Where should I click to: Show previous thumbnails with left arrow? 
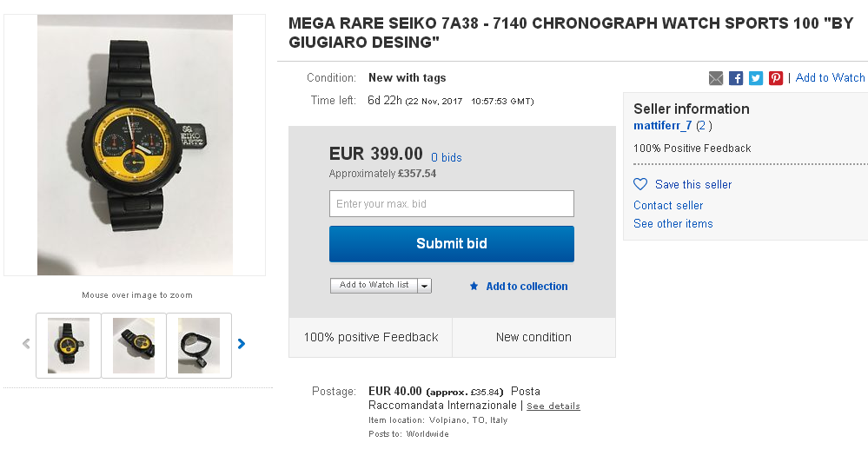point(26,344)
